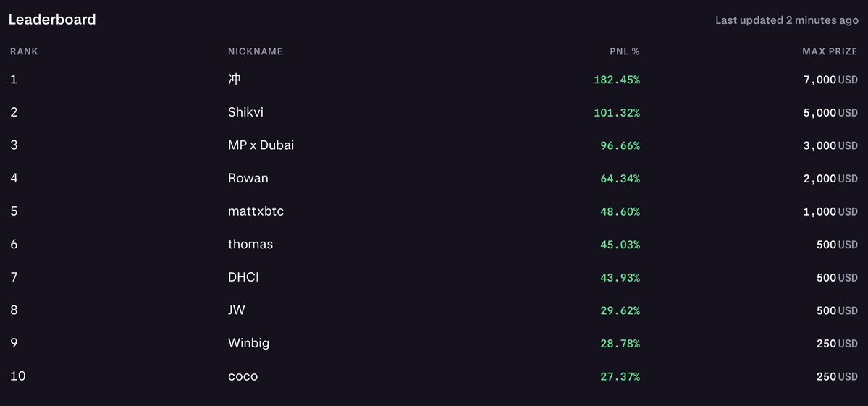The image size is (868, 406).
Task: Click the 3,000 USD prize amount
Action: pyautogui.click(x=830, y=145)
